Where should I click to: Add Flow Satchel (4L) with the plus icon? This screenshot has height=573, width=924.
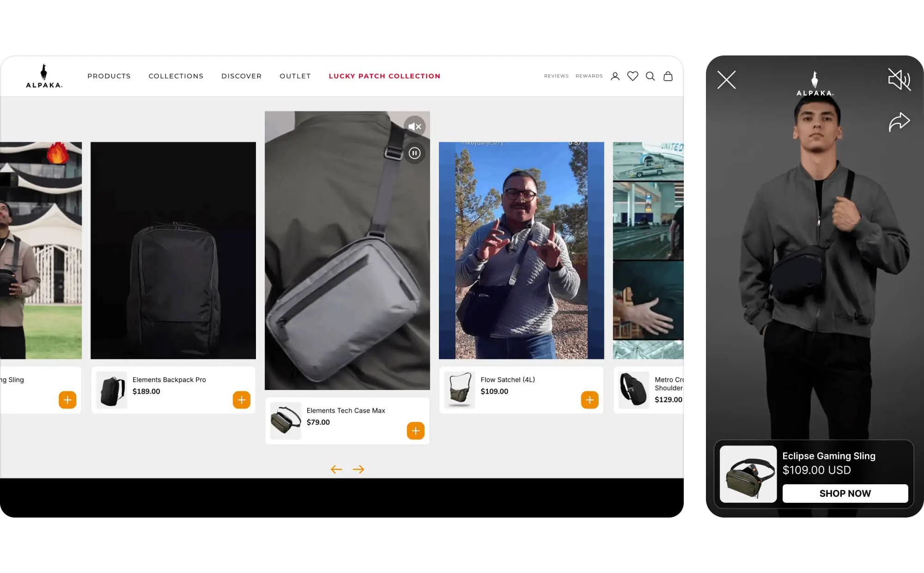589,400
